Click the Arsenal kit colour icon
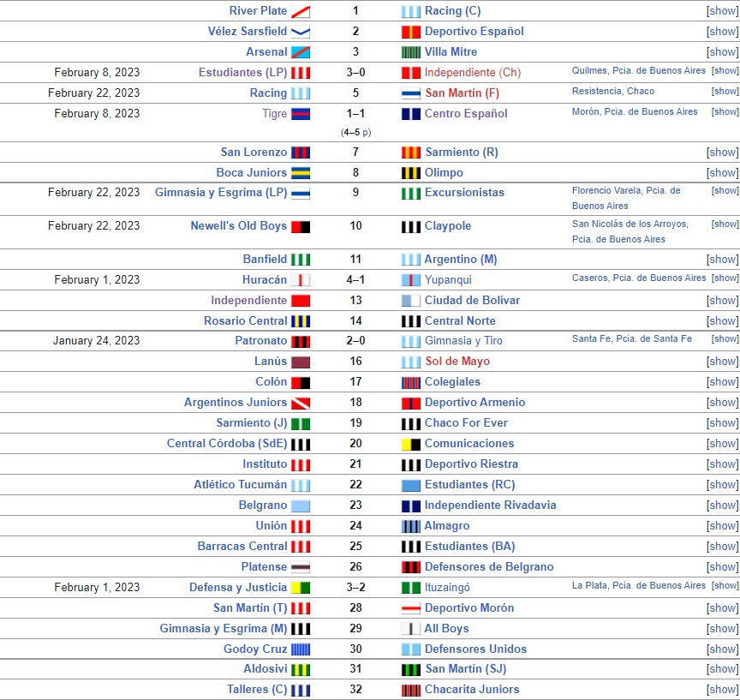This screenshot has height=700, width=740. coord(300,52)
